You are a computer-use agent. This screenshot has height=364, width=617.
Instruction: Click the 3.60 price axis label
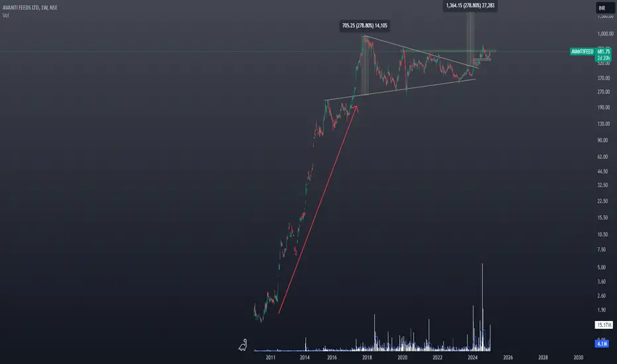[602, 282]
